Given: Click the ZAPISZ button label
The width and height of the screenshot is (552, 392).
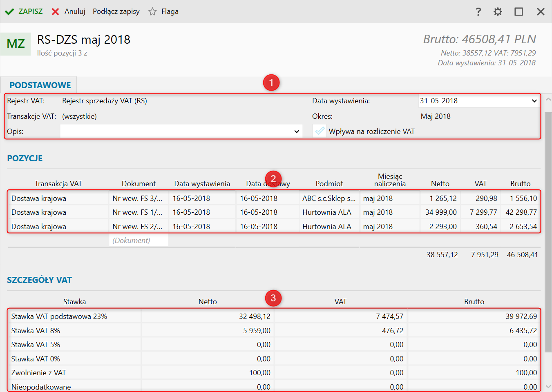Looking at the screenshot, I should 31,11.
